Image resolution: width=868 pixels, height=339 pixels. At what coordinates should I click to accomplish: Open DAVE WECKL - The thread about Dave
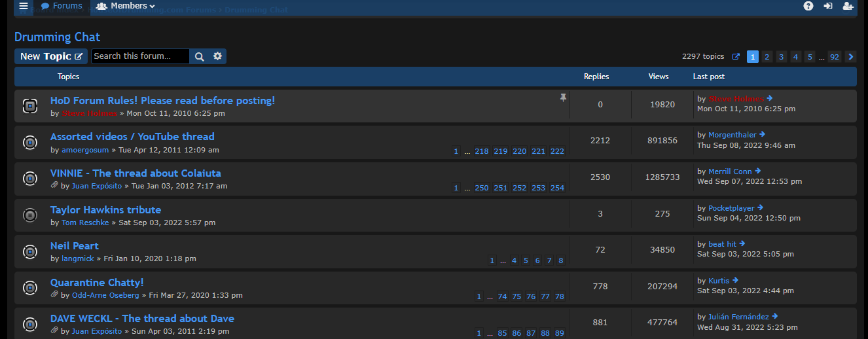point(142,318)
